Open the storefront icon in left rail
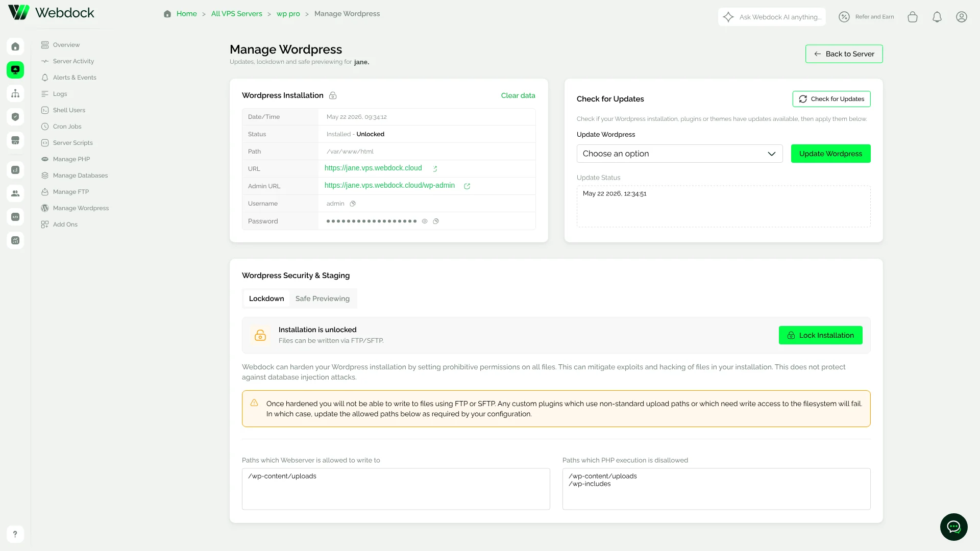Viewport: 980px width, 551px height. point(15,140)
